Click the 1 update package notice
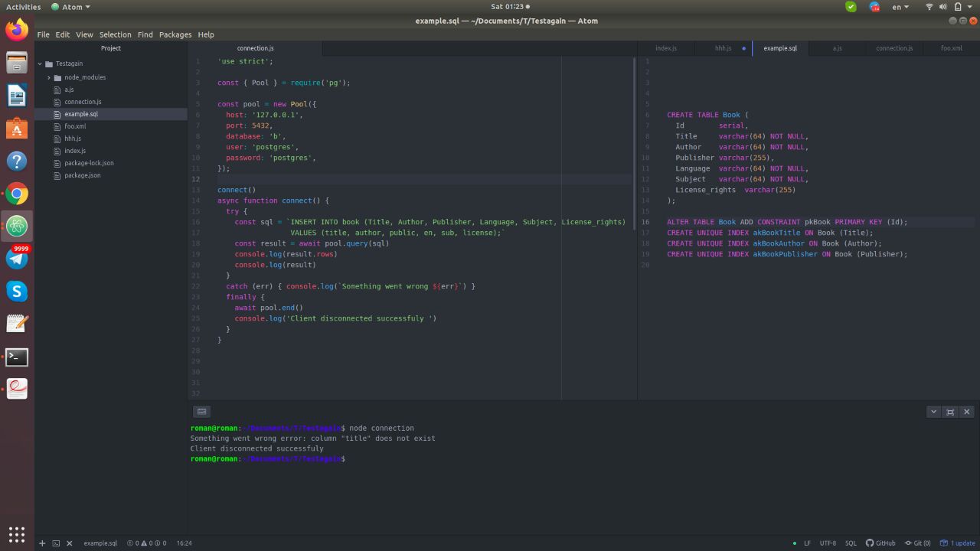 (958, 543)
